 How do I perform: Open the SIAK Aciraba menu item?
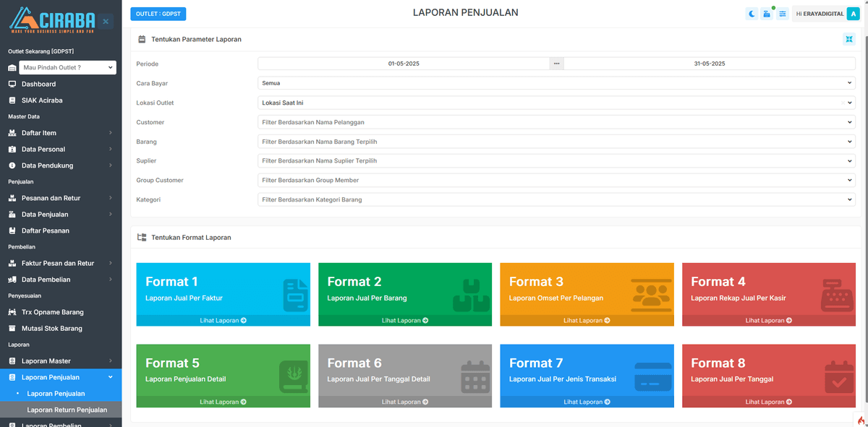[42, 100]
